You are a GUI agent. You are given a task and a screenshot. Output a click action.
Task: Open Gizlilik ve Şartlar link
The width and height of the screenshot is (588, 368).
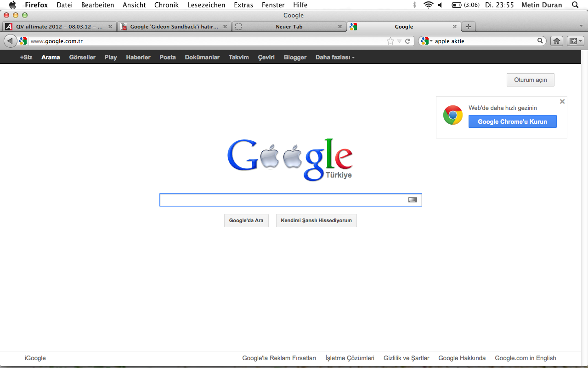click(407, 358)
